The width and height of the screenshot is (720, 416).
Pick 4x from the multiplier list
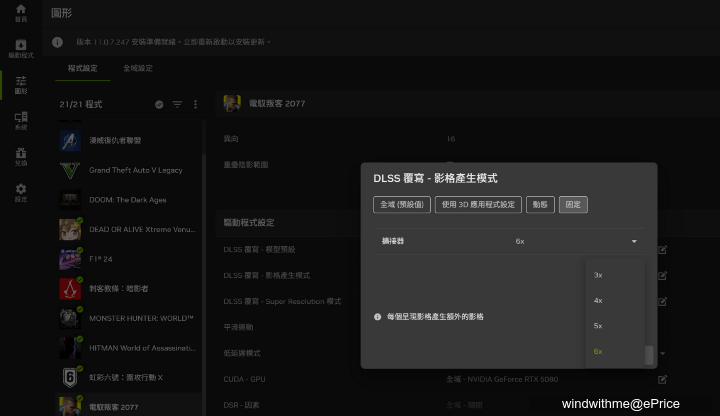(x=615, y=300)
